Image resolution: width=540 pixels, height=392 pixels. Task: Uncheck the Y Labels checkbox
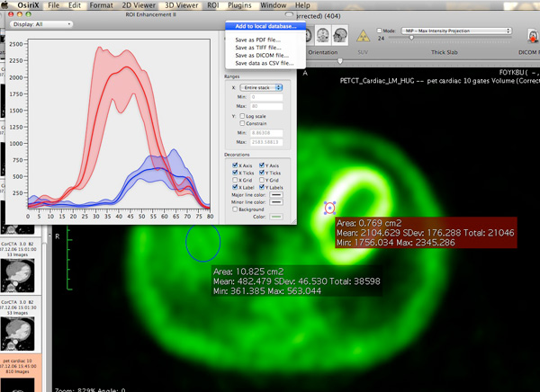pyautogui.click(x=262, y=187)
